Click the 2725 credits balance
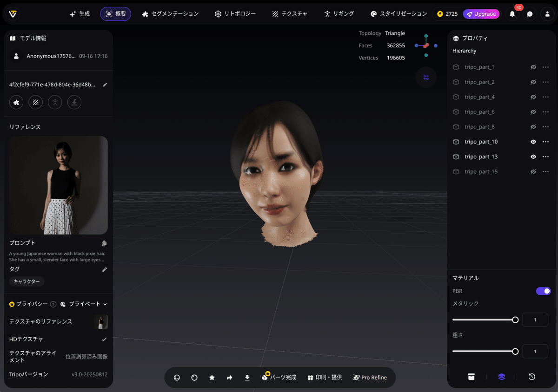 (x=447, y=14)
